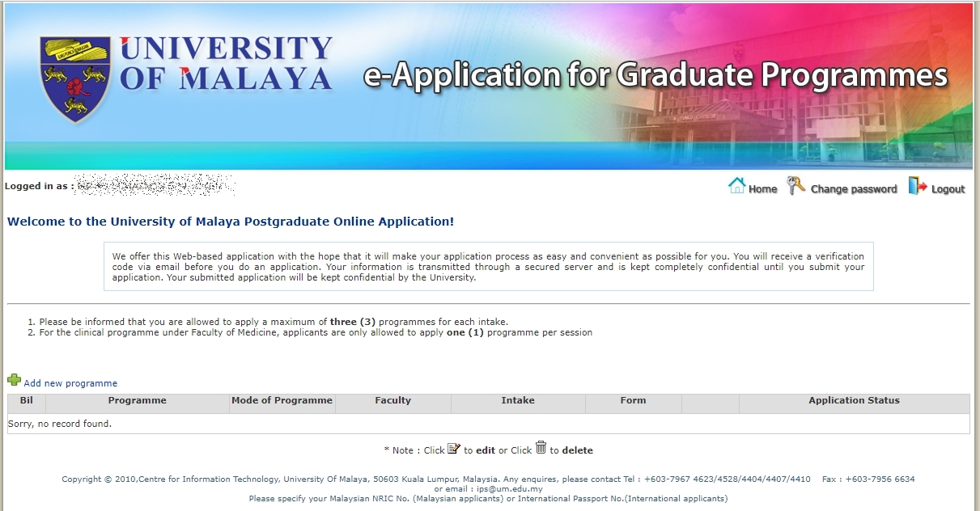Click the Faculty of Medicine clinical programme rule

pos(316,332)
